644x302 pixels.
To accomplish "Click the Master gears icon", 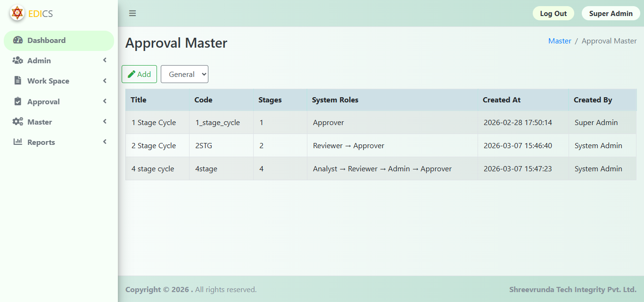I will point(18,122).
